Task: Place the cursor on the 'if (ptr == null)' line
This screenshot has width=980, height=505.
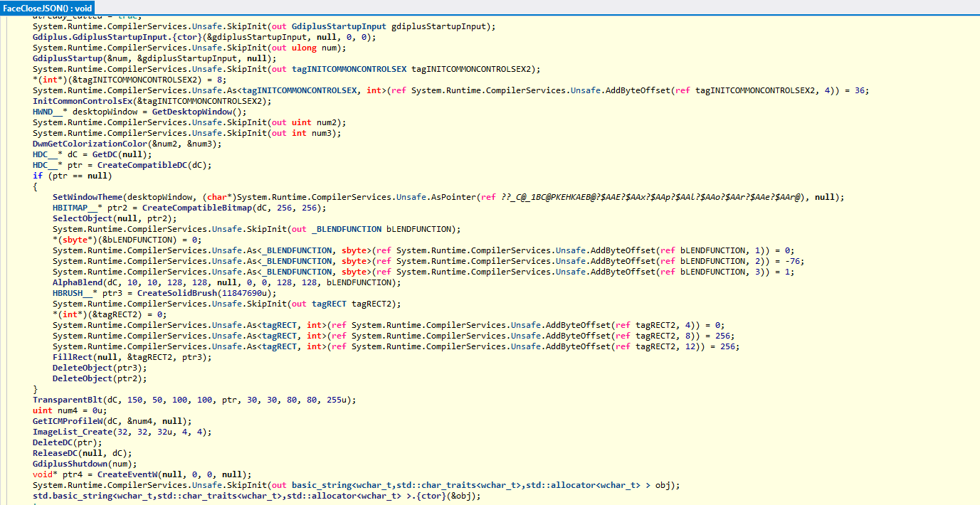Action: (x=71, y=176)
